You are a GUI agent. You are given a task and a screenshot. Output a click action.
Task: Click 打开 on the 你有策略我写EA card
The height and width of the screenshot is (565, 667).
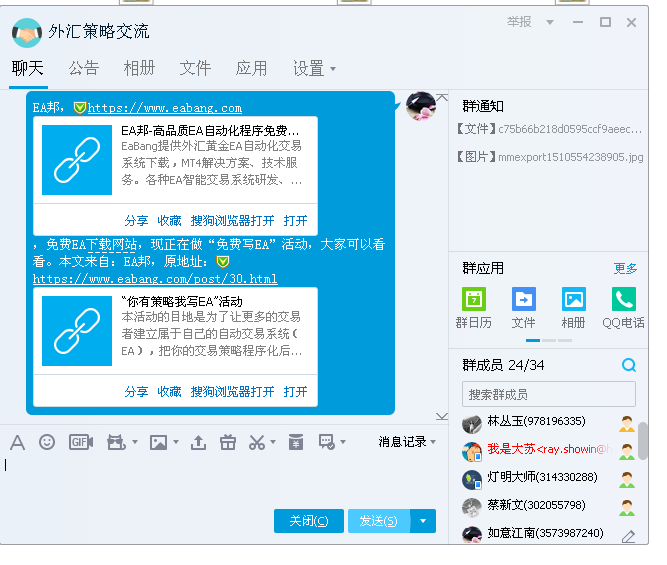(296, 392)
